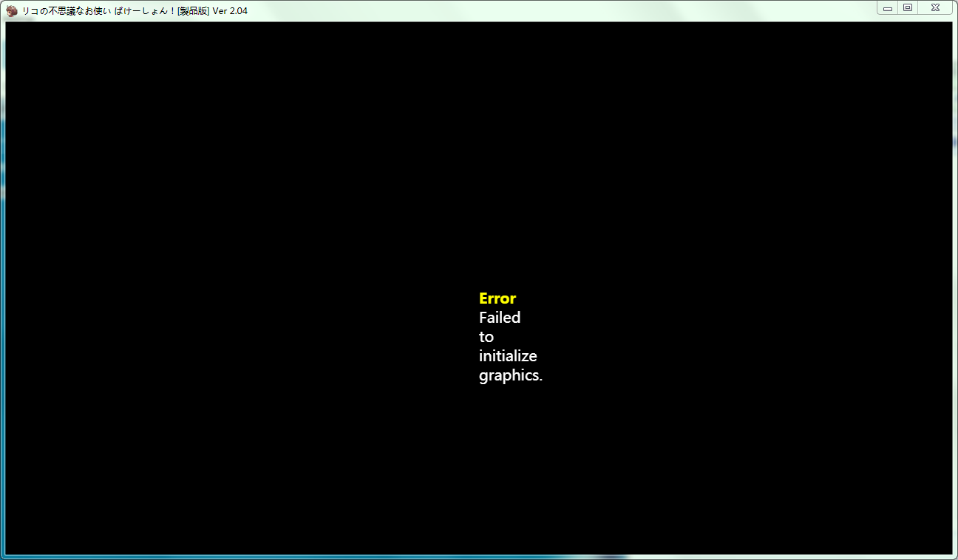The image size is (958, 560).
Task: Click the word 'Failed' in error message
Action: point(500,318)
